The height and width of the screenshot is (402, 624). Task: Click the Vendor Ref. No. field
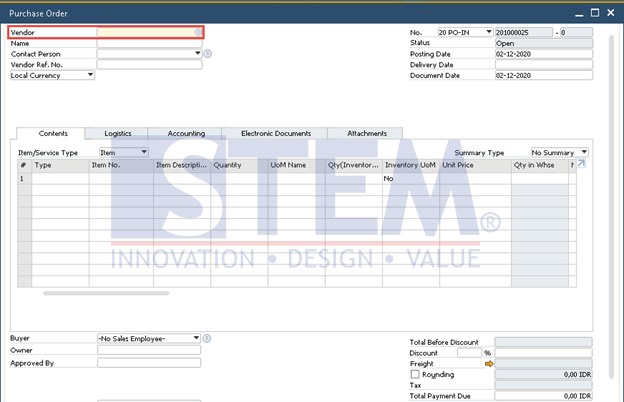(150, 64)
